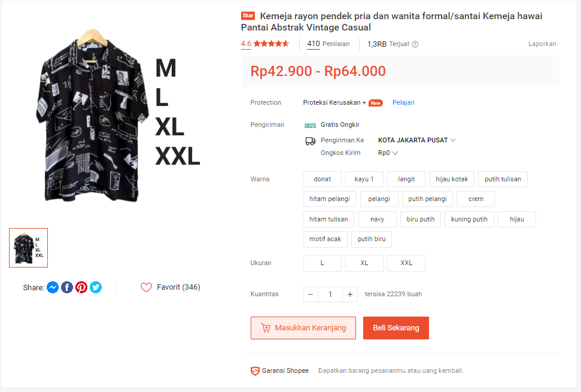This screenshot has width=581, height=392.
Task: Click the heart Favorit icon
Action: pyautogui.click(x=146, y=287)
